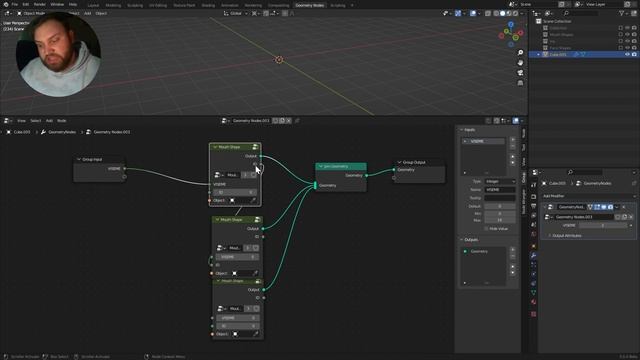The image size is (640, 360).
Task: Click the input Name field
Action: pyautogui.click(x=500, y=190)
